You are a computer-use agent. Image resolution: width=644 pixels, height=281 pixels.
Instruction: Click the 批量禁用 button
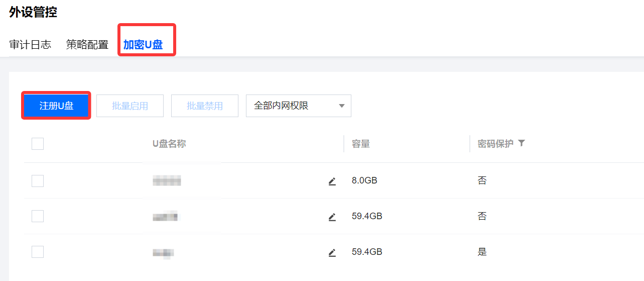click(x=205, y=106)
